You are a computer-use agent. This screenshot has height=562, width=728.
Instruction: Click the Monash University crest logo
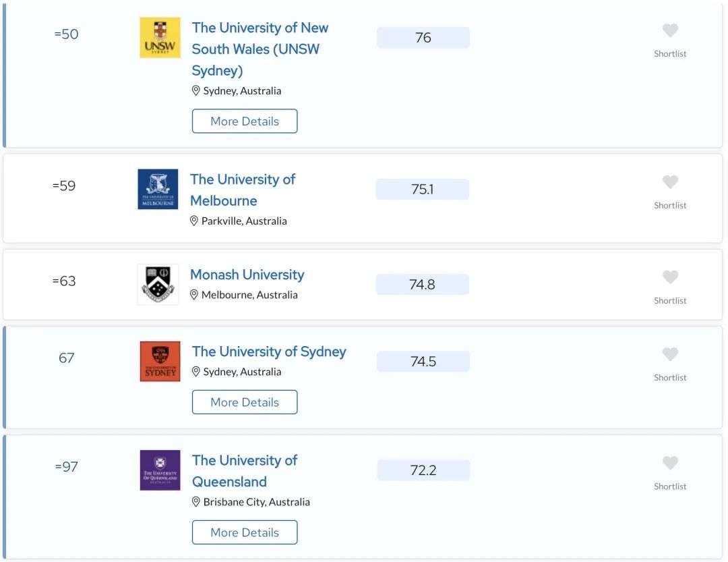158,285
